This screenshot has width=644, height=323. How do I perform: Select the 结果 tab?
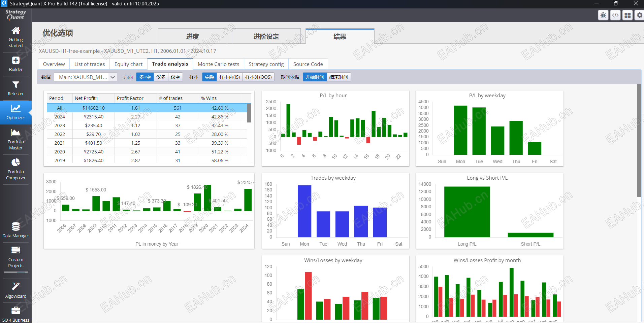pos(340,36)
